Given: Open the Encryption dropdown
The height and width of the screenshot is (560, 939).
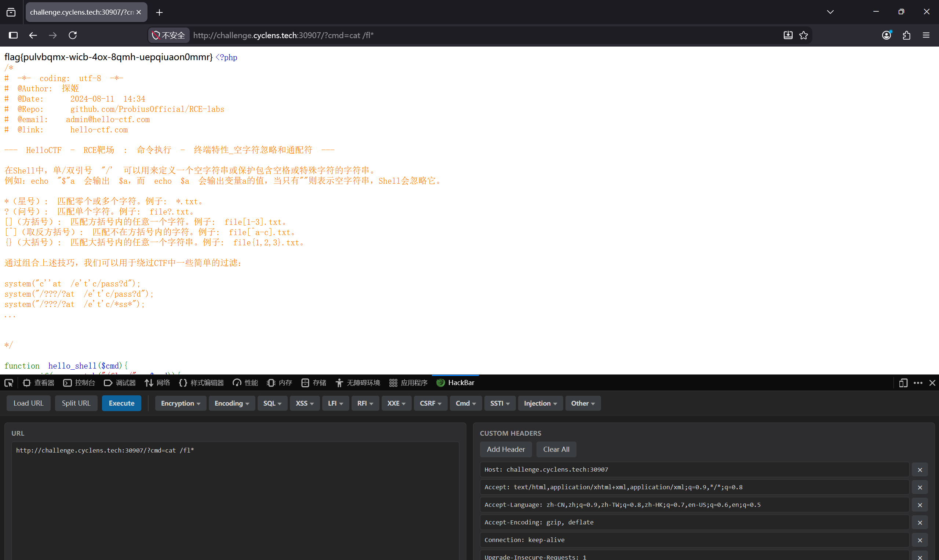Looking at the screenshot, I should coord(181,403).
